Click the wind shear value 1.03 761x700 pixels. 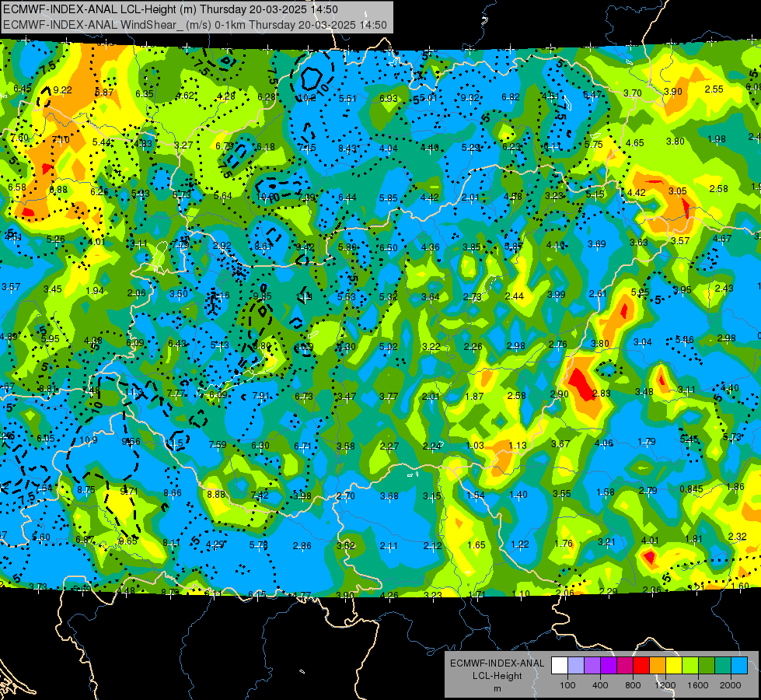coord(475,446)
